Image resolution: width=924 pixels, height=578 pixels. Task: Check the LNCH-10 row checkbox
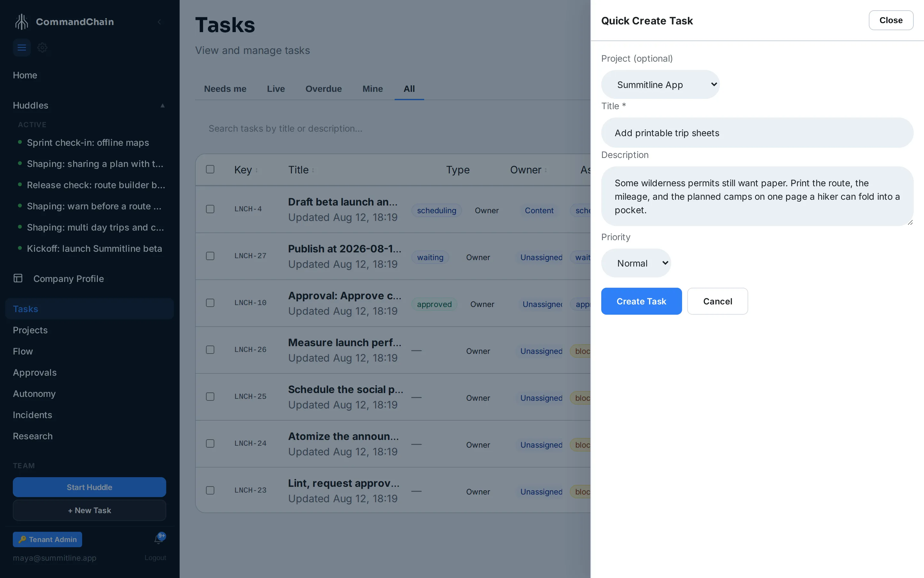pyautogui.click(x=210, y=303)
